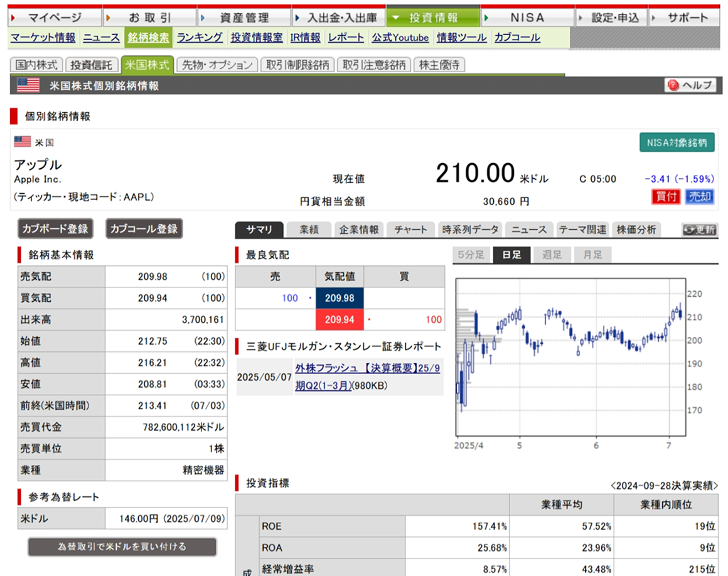The width and height of the screenshot is (728, 576).
Task: Switch chart to 月足 monthly view
Action: tap(591, 254)
